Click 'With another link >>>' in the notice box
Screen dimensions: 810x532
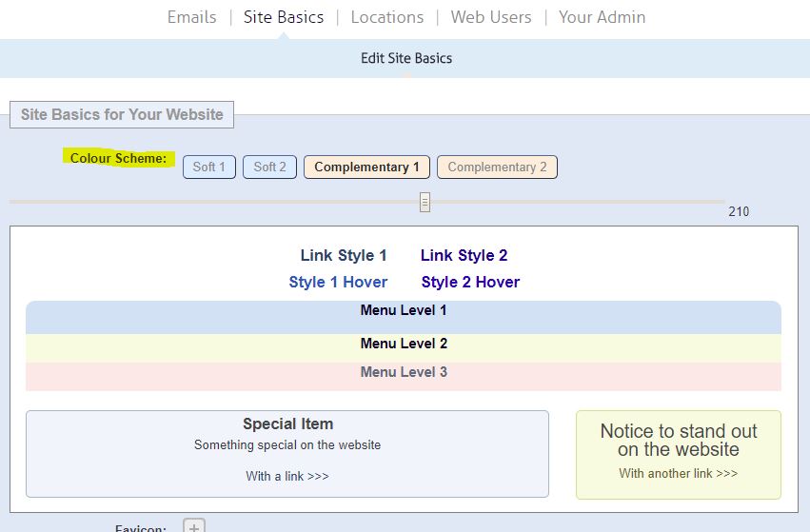678,473
